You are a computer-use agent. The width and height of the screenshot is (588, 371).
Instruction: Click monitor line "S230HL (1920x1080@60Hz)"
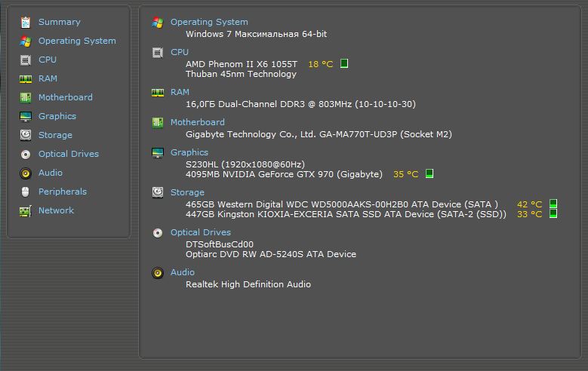[245, 164]
